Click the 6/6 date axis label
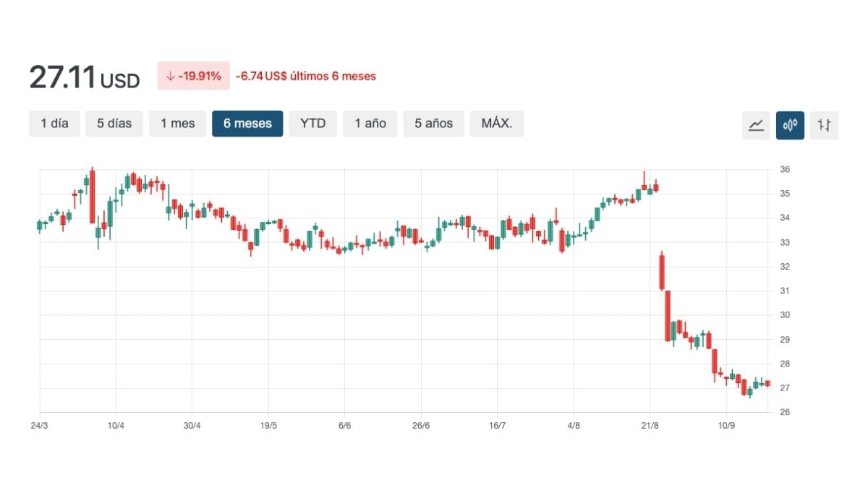This screenshot has width=868, height=488. (x=344, y=425)
